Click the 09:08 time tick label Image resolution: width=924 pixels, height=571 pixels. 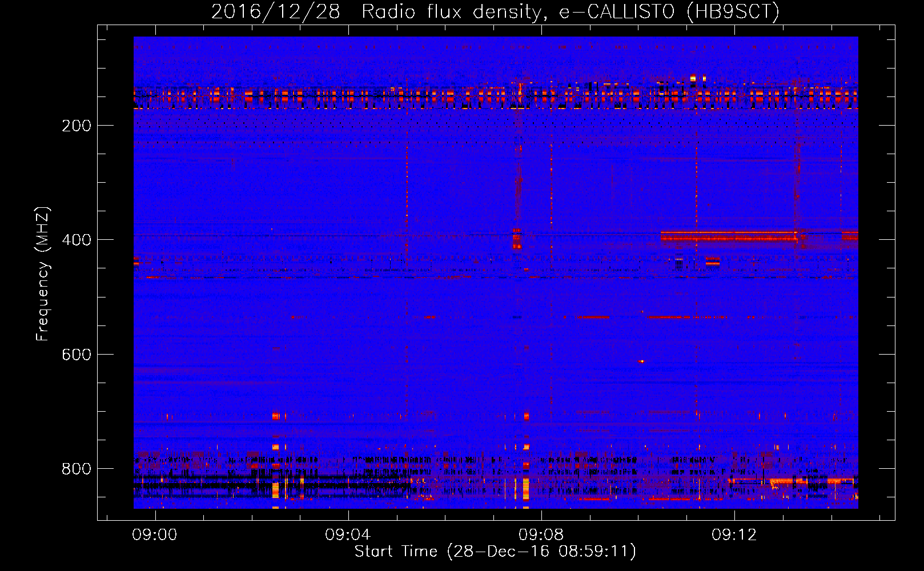541,535
